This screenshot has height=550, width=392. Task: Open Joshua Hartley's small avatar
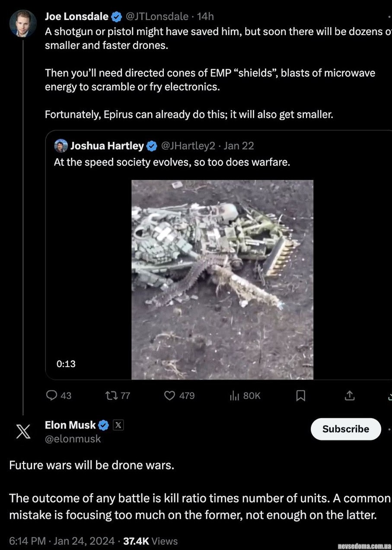pyautogui.click(x=61, y=146)
